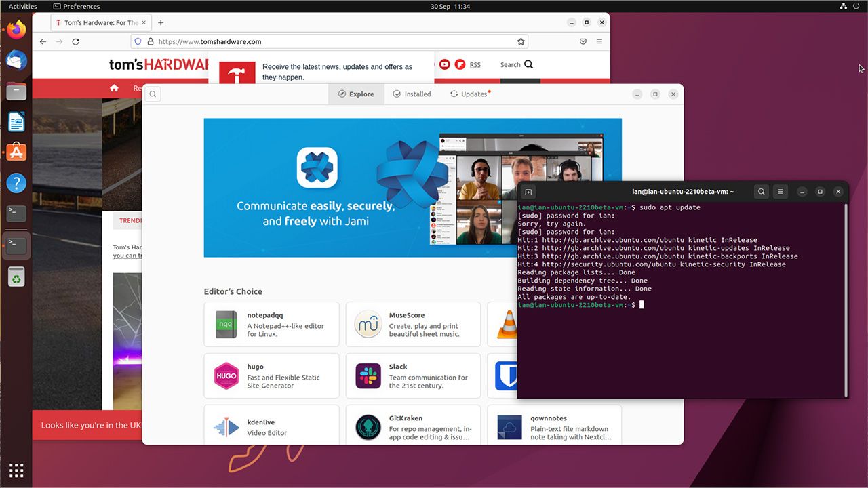The height and width of the screenshot is (488, 868).
Task: Show Applications grid in the dock
Action: (x=16, y=470)
